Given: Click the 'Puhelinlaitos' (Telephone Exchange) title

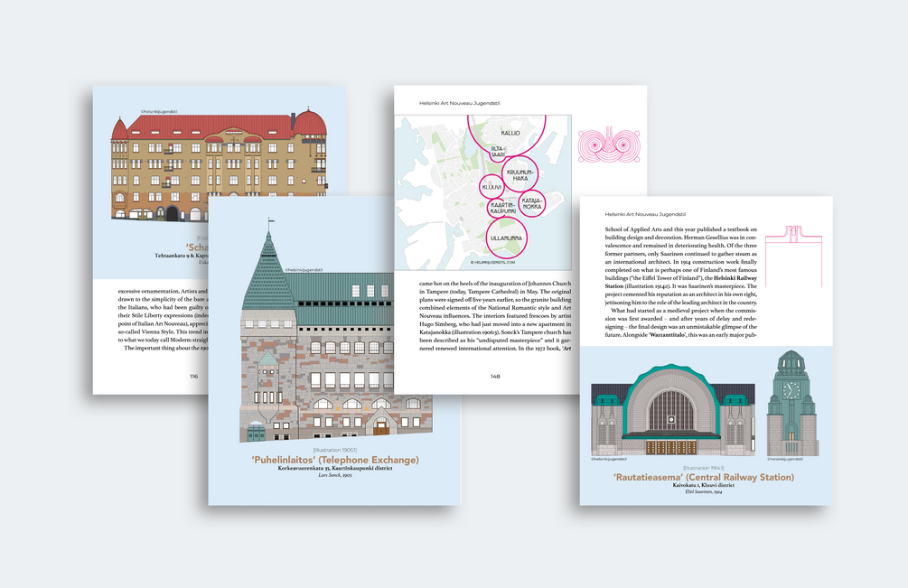Looking at the screenshot, I should tap(334, 460).
